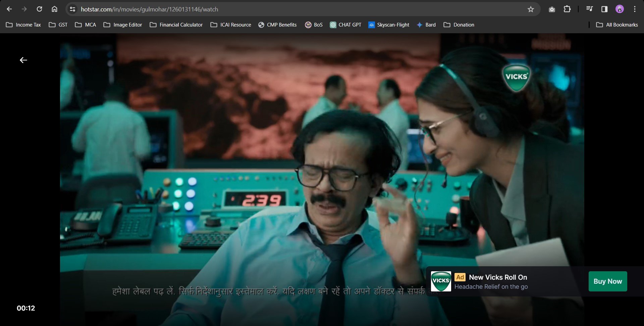Open the Chrome profile avatar

[620, 9]
